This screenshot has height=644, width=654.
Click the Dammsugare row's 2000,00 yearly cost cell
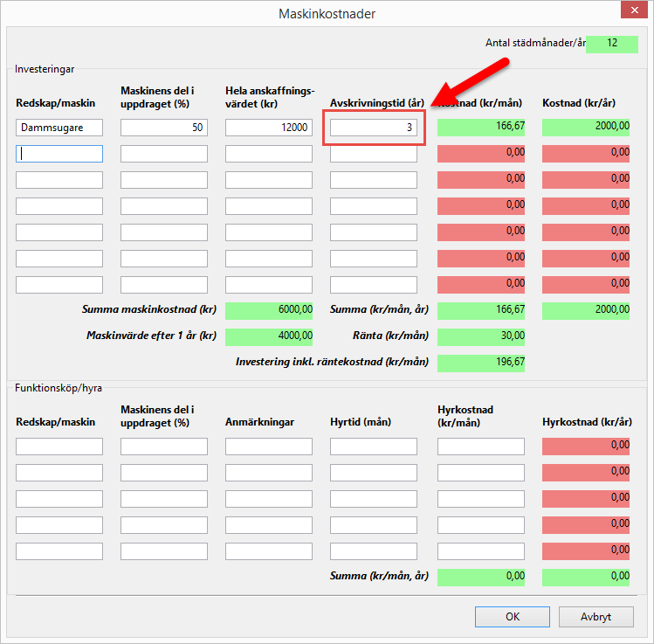coord(586,128)
